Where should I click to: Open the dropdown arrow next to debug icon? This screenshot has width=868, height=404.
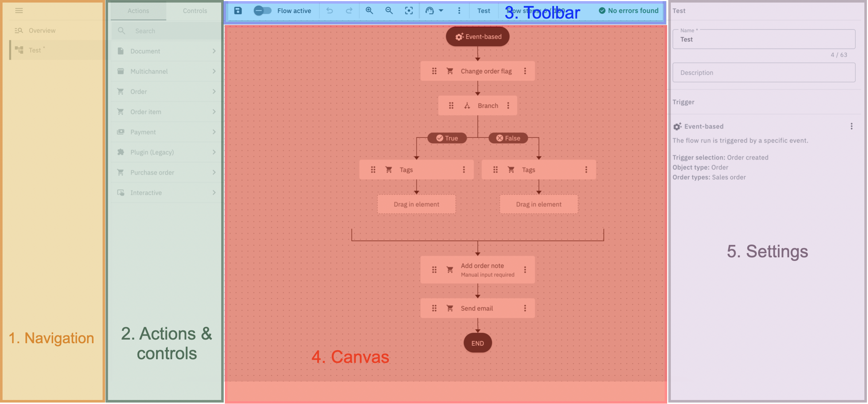pyautogui.click(x=441, y=11)
